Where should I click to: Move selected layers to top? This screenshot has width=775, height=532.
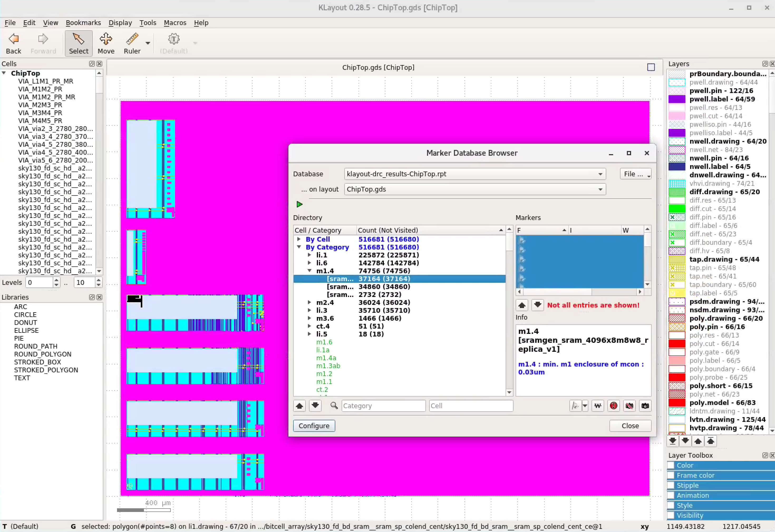coord(711,441)
